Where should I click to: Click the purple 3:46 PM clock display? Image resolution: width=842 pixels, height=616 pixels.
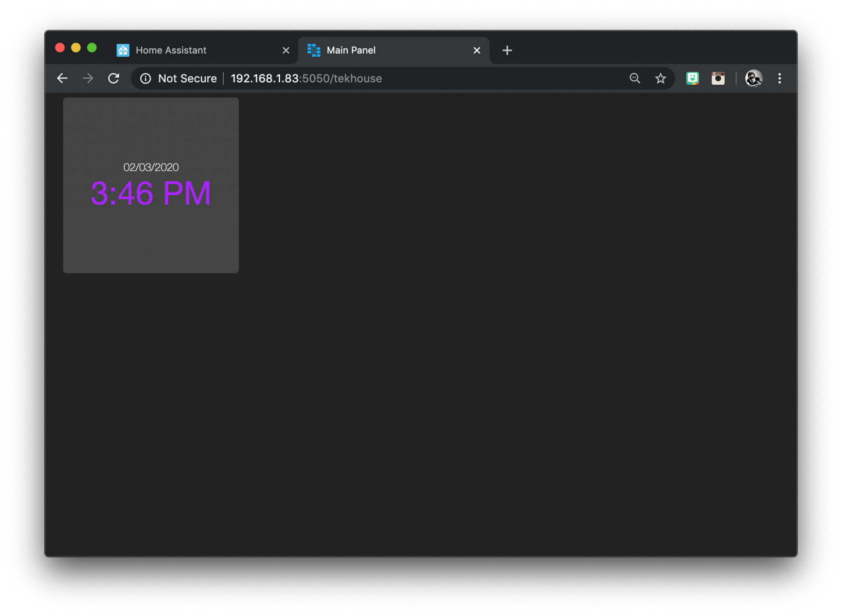[151, 193]
